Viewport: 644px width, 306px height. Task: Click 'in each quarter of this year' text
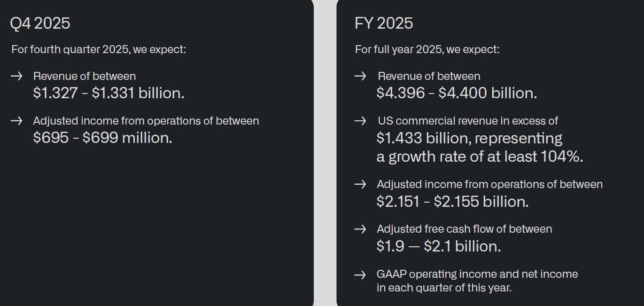(444, 288)
